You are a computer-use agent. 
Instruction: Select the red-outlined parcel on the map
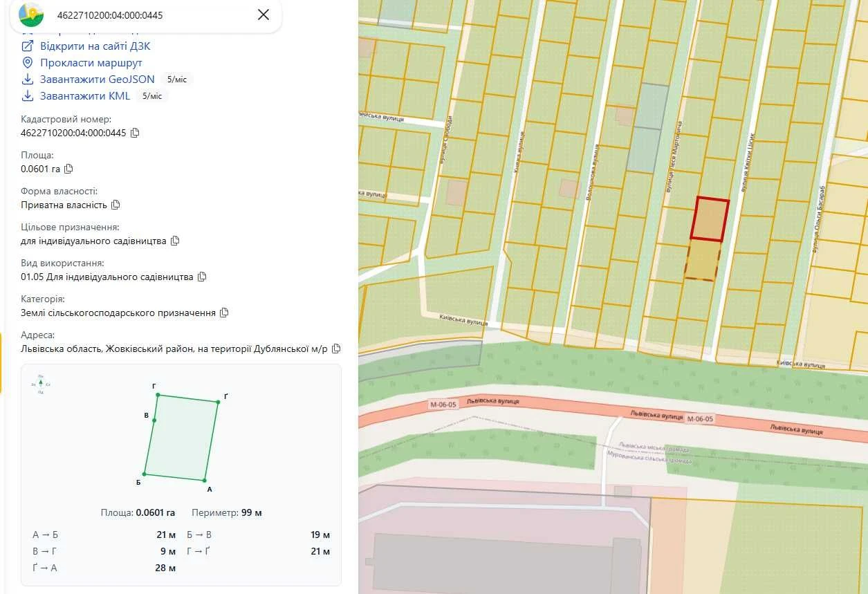point(710,219)
